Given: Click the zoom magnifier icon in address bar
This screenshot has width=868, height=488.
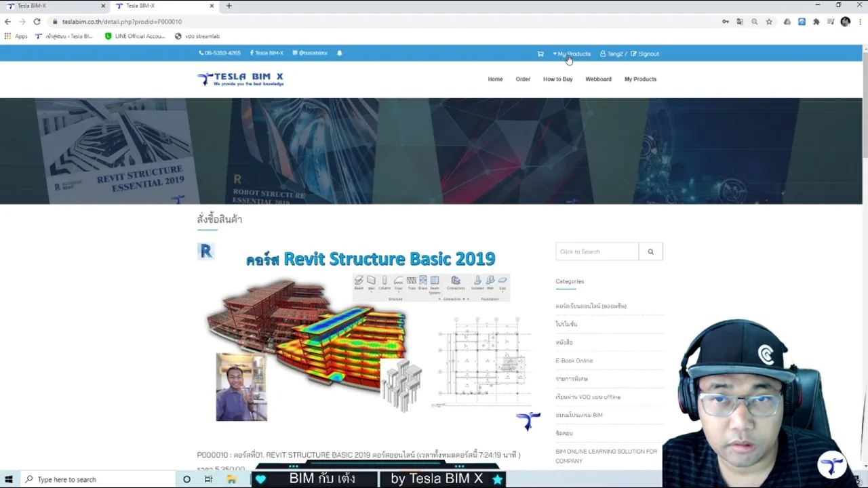Looking at the screenshot, I should point(754,22).
